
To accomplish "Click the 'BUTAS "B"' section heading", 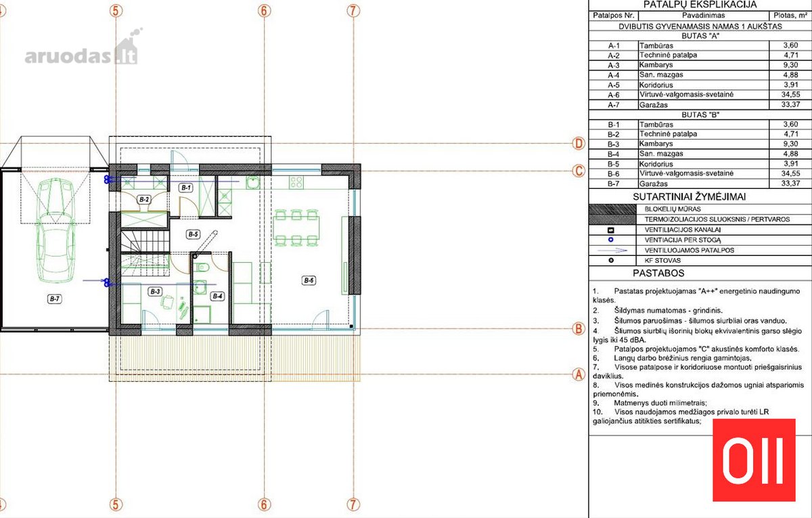I will point(700,114).
